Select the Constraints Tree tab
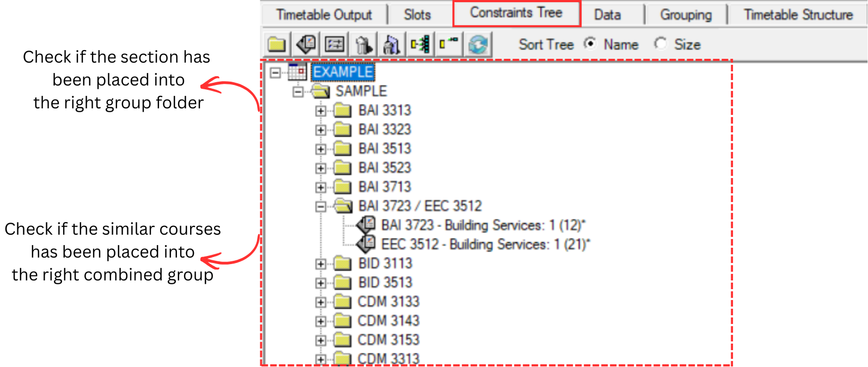The width and height of the screenshot is (868, 367). pyautogui.click(x=516, y=13)
